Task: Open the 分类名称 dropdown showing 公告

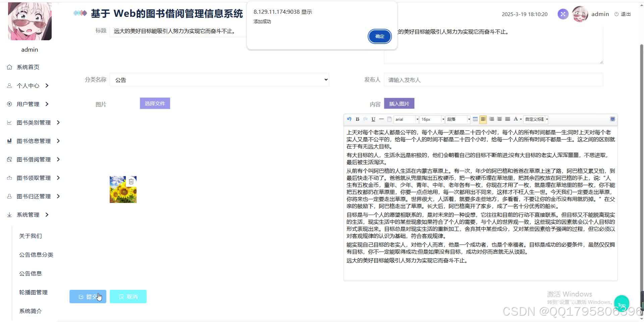Action: 219,79
